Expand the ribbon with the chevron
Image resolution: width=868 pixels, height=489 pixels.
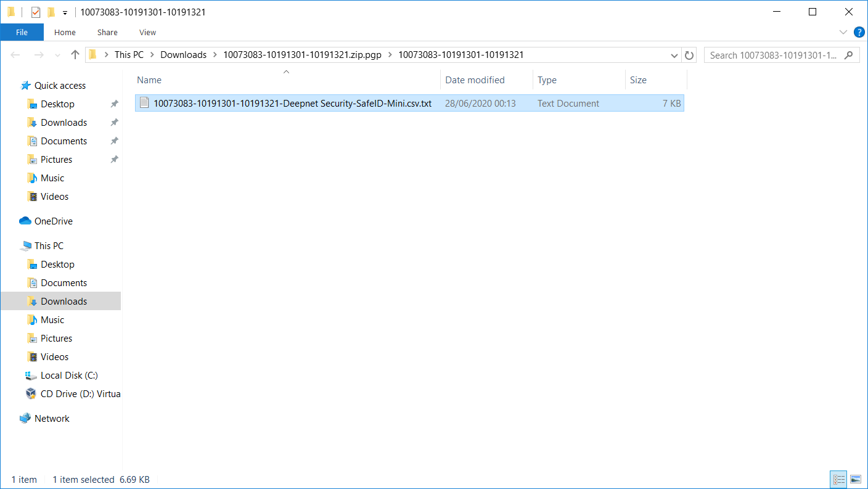coord(843,32)
